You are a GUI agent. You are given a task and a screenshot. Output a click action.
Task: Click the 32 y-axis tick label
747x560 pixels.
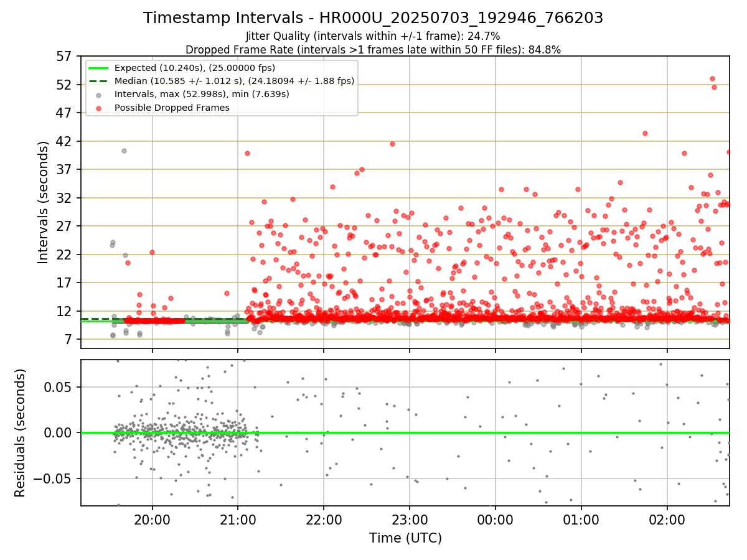pyautogui.click(x=65, y=198)
